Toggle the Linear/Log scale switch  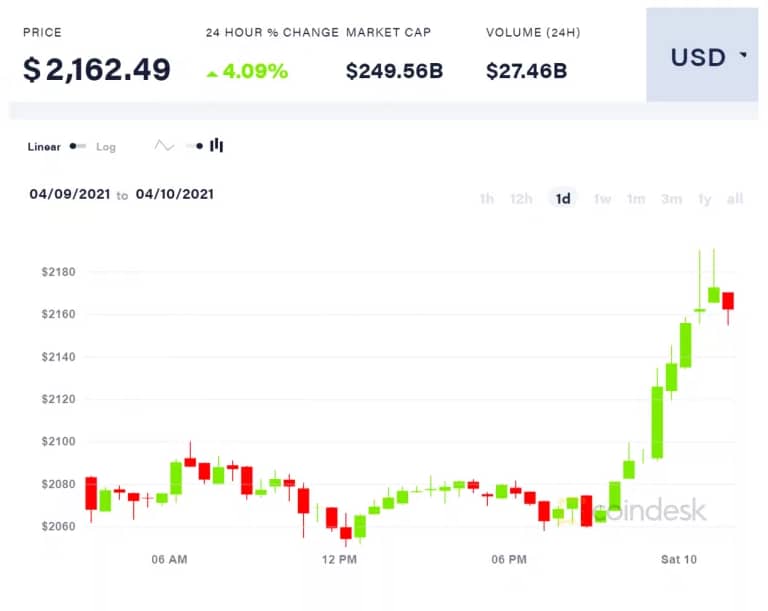click(78, 146)
